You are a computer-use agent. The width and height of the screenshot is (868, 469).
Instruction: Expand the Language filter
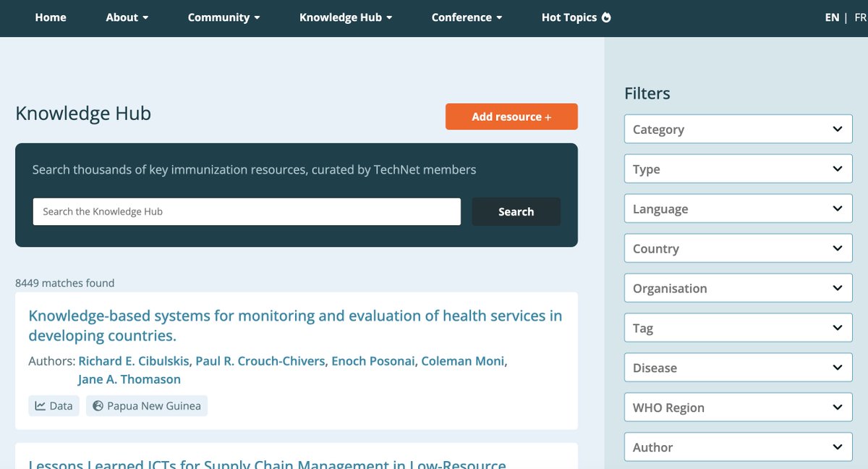pos(739,209)
